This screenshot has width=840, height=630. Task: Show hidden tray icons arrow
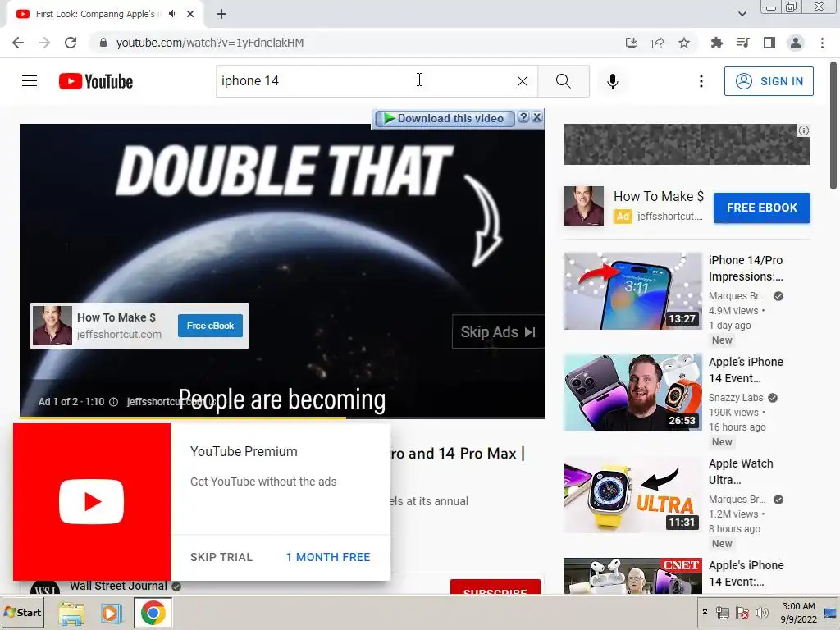tap(705, 612)
